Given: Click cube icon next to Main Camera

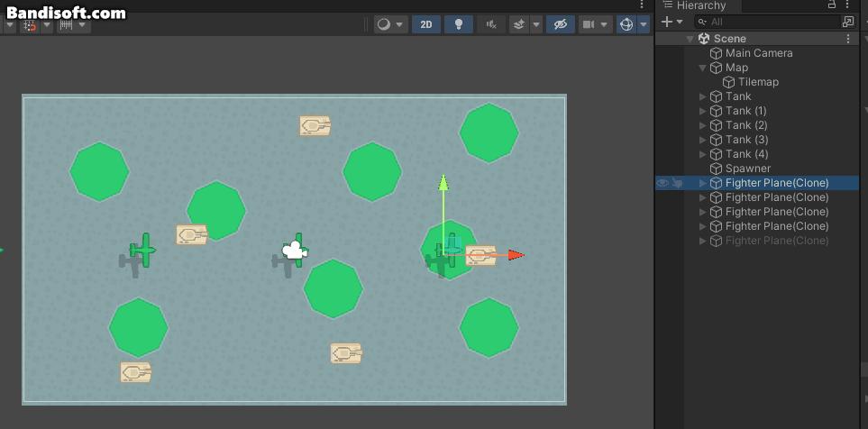Looking at the screenshot, I should [717, 53].
